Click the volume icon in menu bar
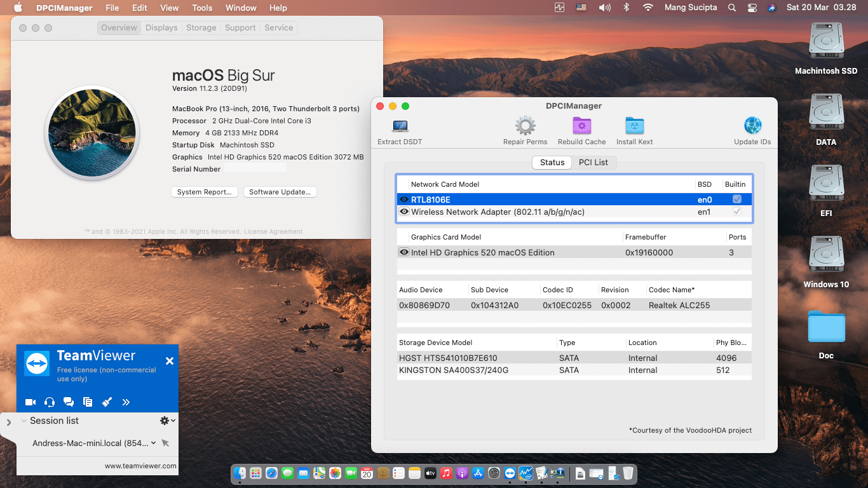Image resolution: width=868 pixels, height=488 pixels. 604,8
